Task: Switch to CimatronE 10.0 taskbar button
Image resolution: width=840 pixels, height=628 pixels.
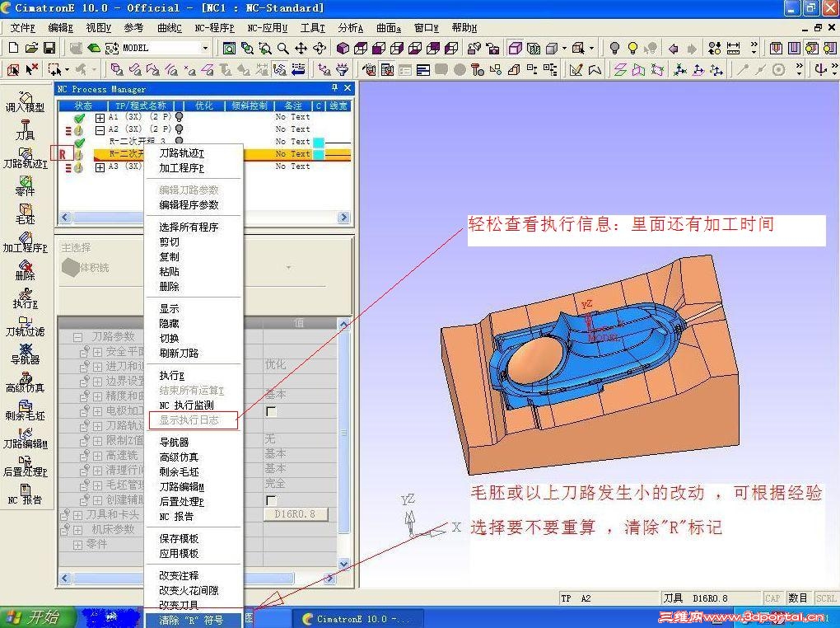Action: click(358, 619)
